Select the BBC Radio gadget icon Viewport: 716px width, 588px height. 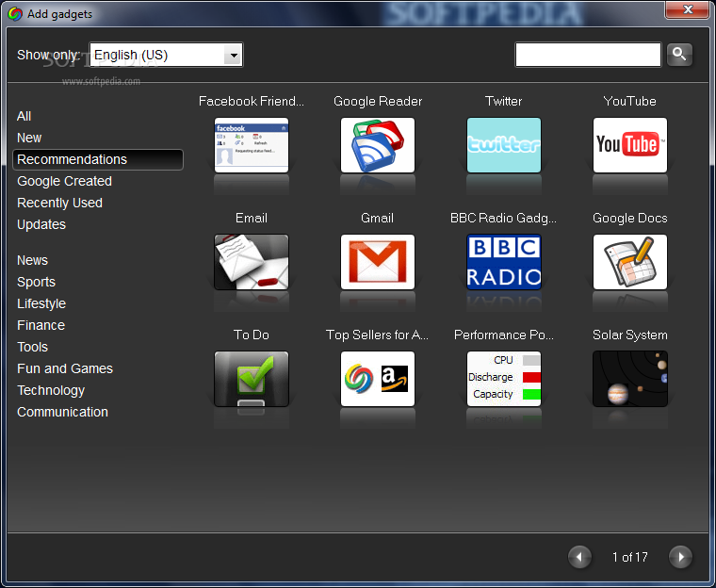coord(504,262)
